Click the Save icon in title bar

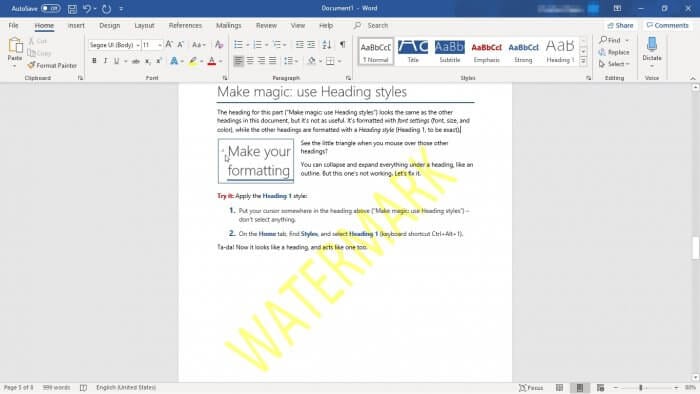tap(72, 8)
